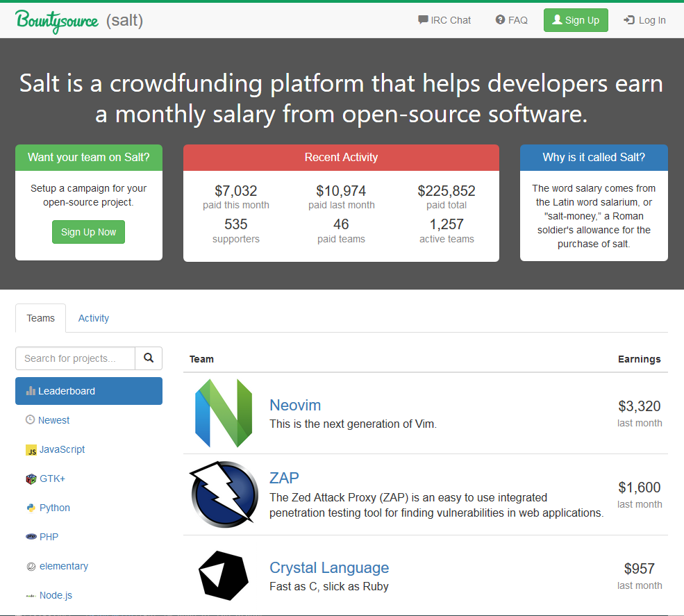Filter teams by Node.js
The image size is (684, 616).
coord(49,595)
